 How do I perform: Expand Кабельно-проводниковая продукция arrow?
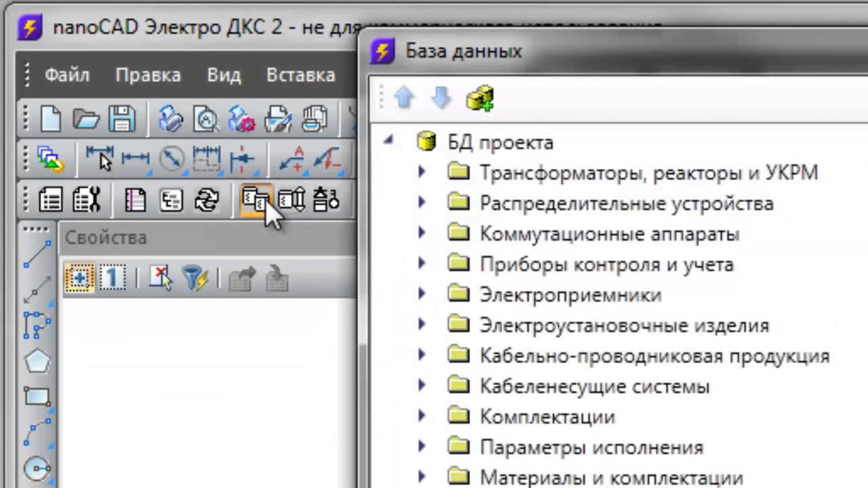point(421,355)
